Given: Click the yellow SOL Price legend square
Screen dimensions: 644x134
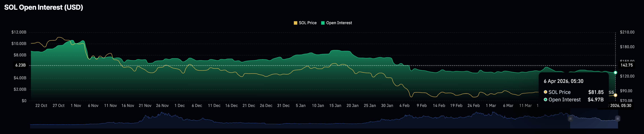Looking at the screenshot, I should coord(295,23).
